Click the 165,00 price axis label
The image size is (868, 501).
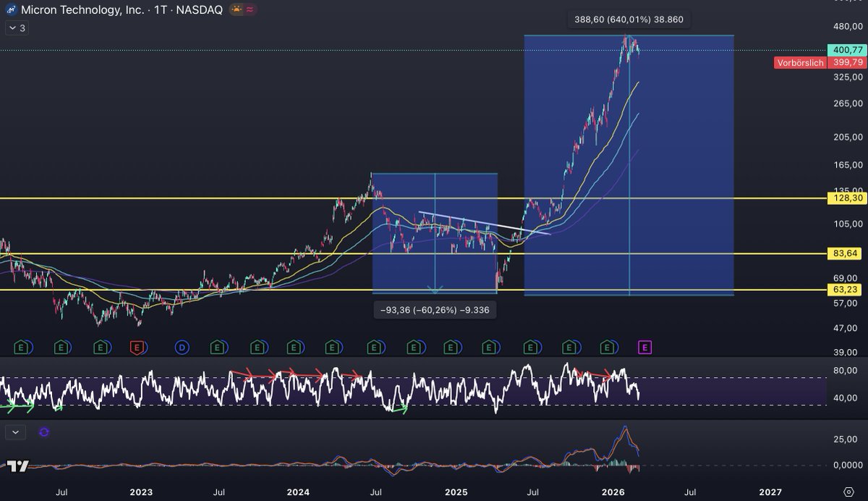(848, 165)
